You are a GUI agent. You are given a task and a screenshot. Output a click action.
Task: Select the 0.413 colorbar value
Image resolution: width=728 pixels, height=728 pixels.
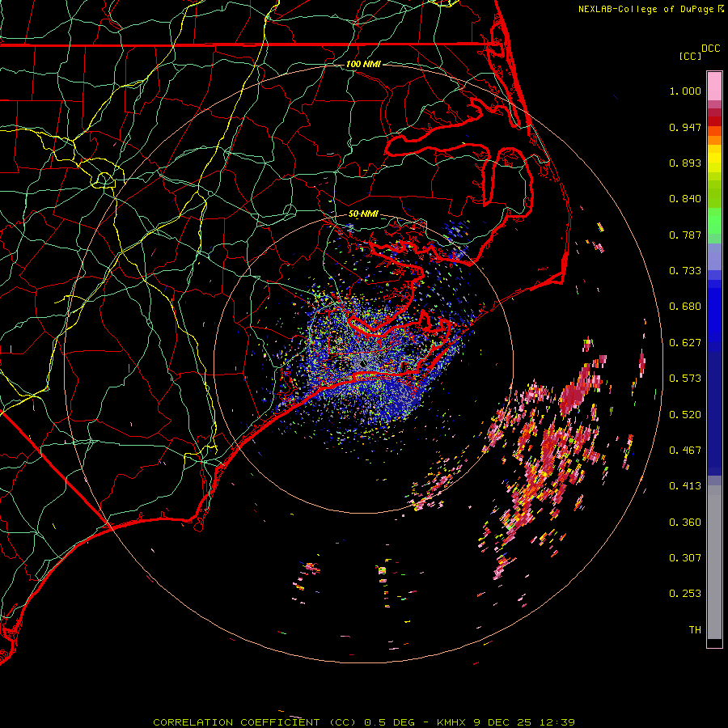point(685,486)
